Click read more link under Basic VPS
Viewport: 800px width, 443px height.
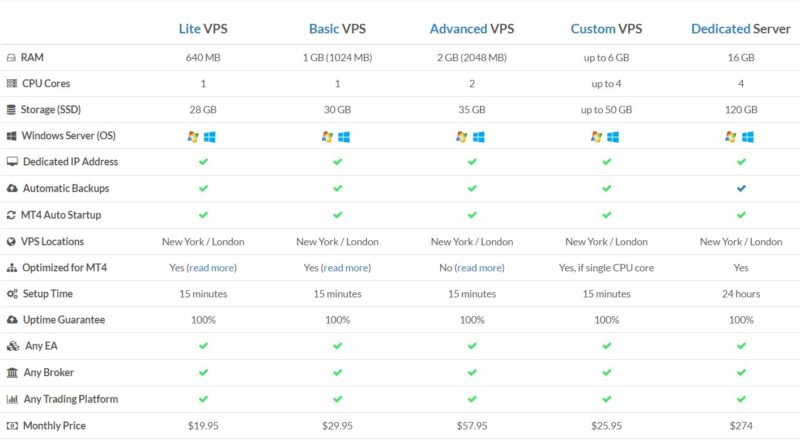coord(346,268)
